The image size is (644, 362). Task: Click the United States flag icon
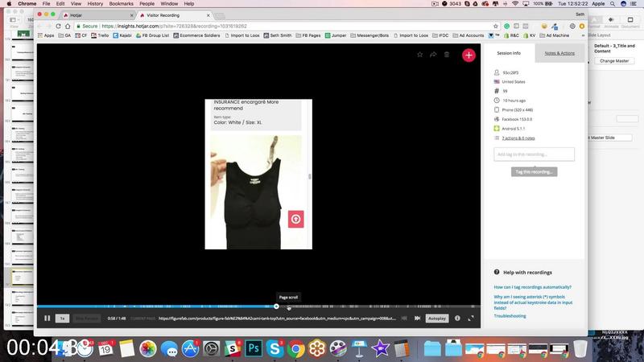[497, 82]
